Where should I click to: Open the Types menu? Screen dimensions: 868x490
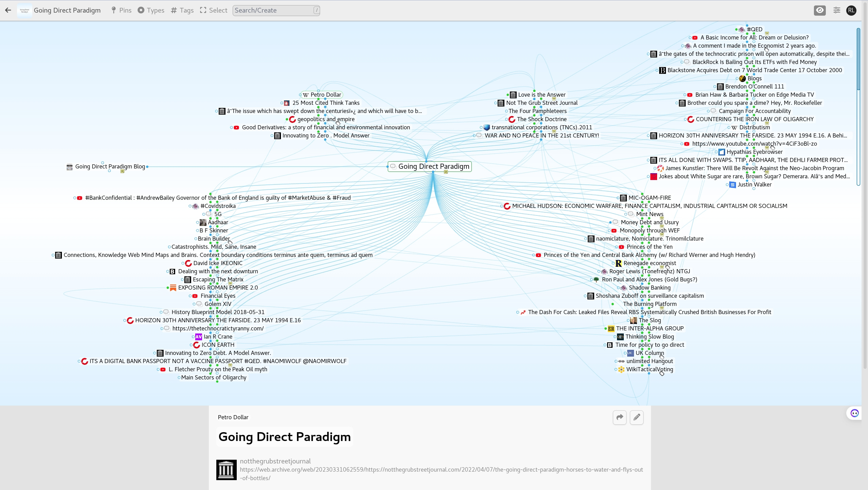[x=151, y=10]
